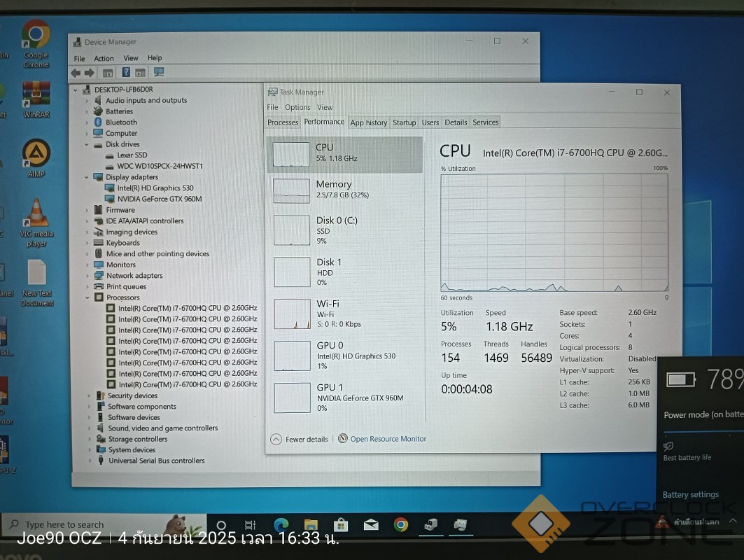Collapse the Display adapters category
Image resolution: width=744 pixels, height=560 pixels.
(87, 177)
